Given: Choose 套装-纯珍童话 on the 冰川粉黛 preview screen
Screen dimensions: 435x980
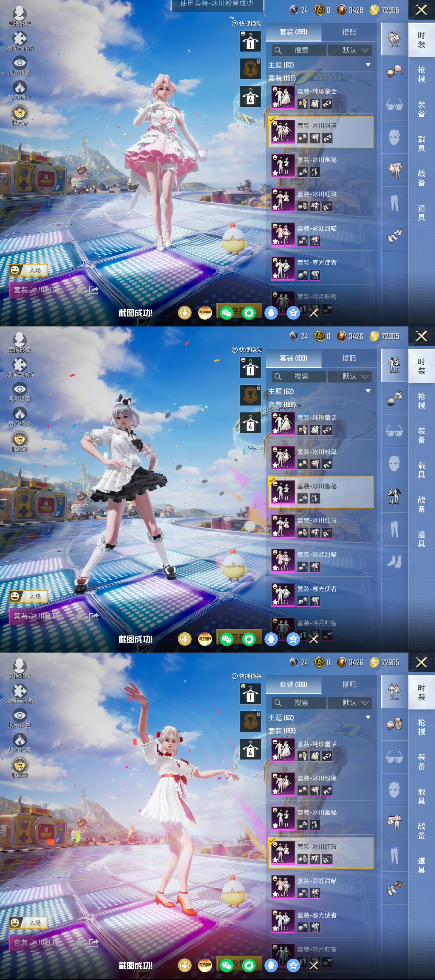Looking at the screenshot, I should click(x=321, y=97).
